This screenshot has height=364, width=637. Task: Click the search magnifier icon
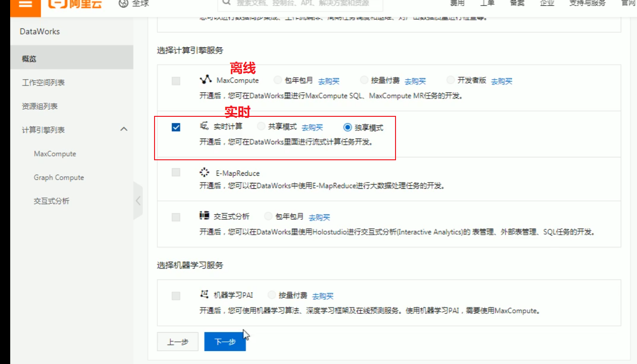click(x=226, y=3)
